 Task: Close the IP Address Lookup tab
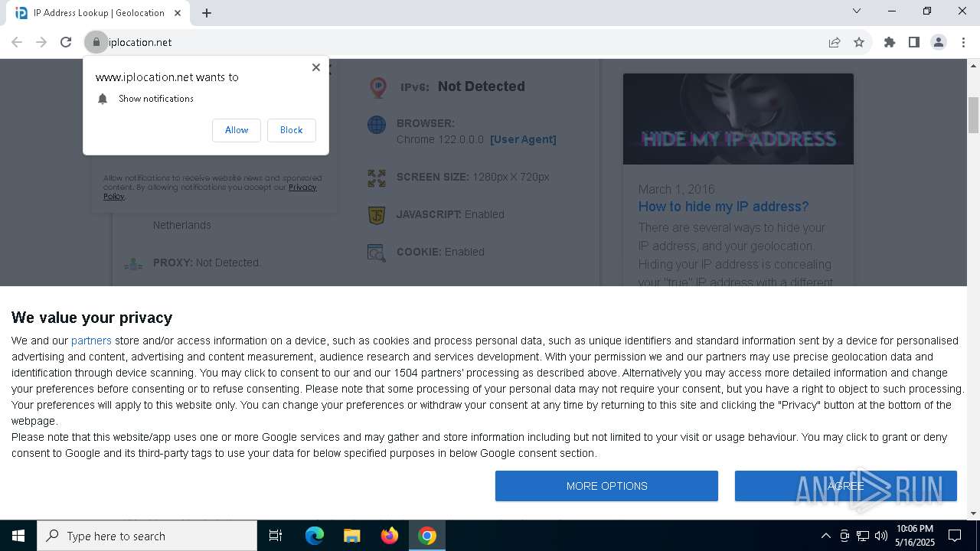[x=178, y=13]
